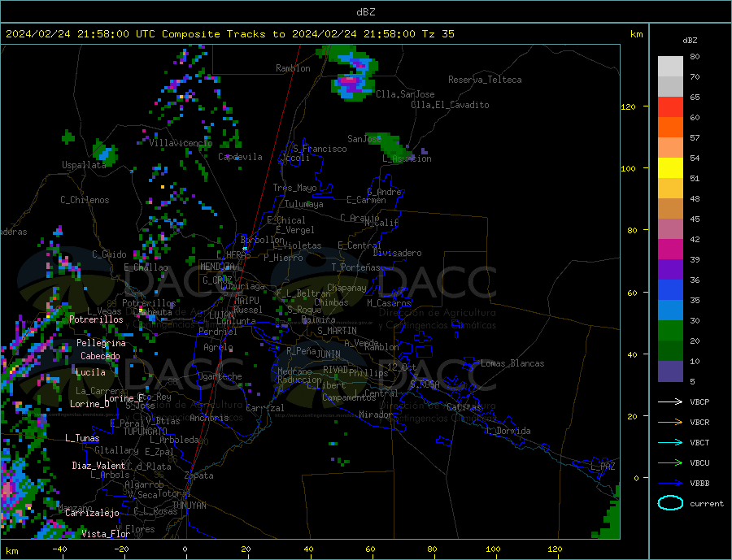732x560 pixels.
Task: Click the 60 km tick on the vertical axis
Action: 632,293
